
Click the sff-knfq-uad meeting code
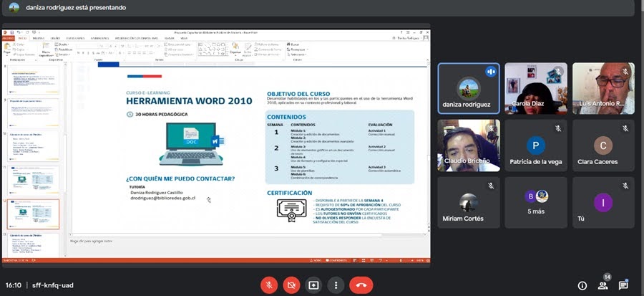coord(53,285)
